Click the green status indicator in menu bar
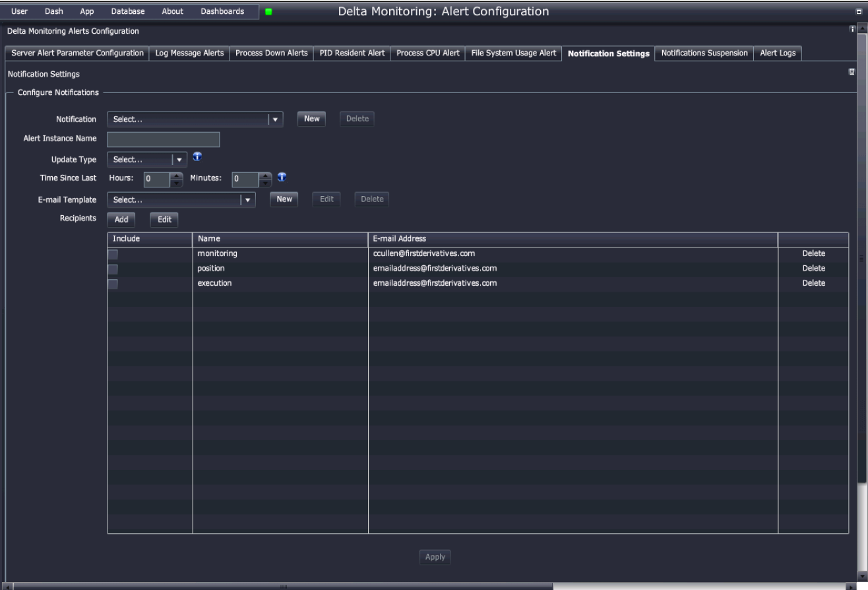 click(268, 12)
